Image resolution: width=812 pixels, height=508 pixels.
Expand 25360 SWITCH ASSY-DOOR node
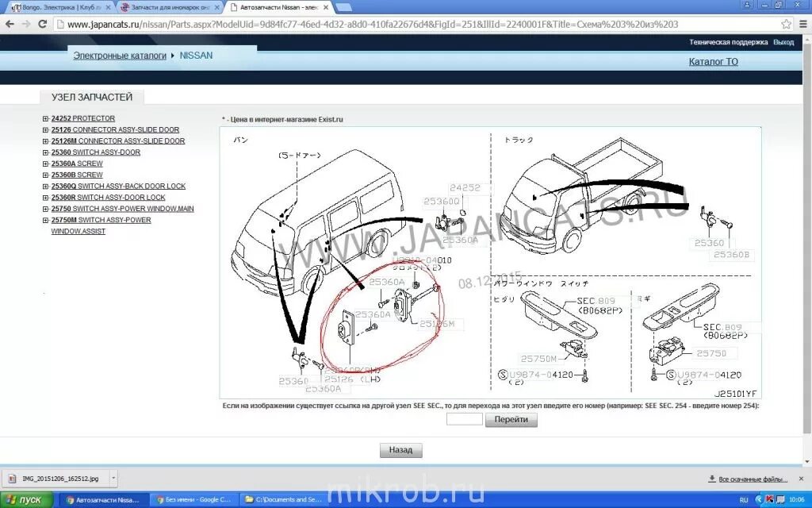point(45,152)
